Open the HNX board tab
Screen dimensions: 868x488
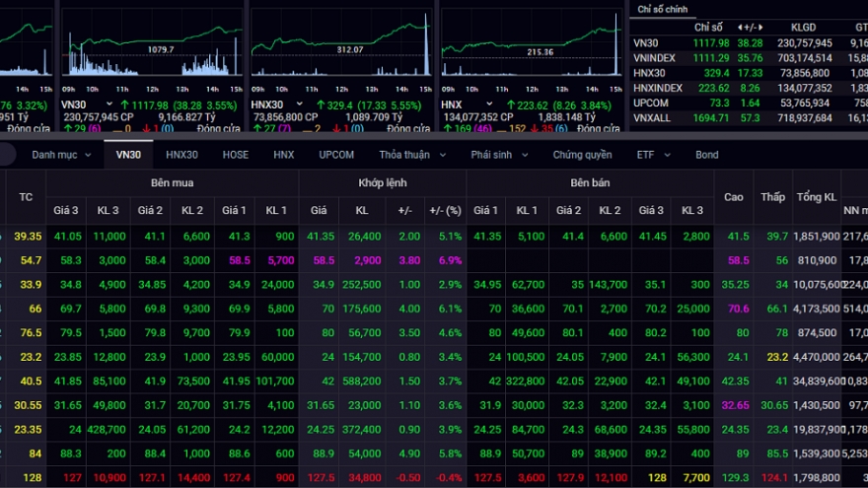point(284,155)
